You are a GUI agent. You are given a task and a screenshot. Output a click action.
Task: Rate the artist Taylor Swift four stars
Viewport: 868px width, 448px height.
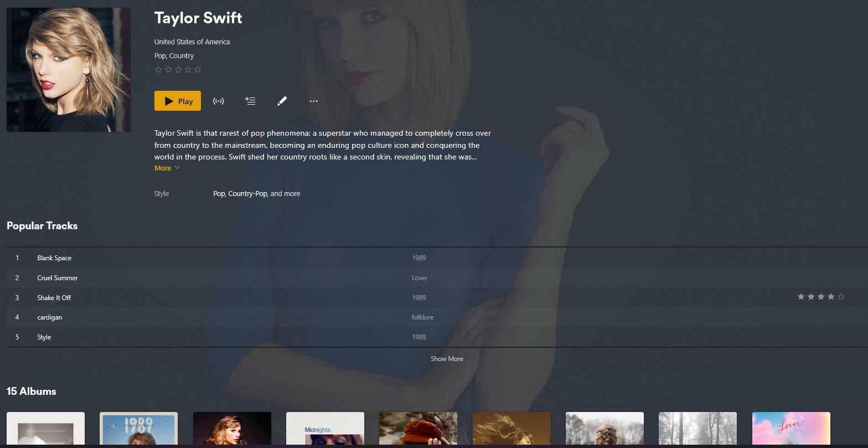[x=188, y=70]
